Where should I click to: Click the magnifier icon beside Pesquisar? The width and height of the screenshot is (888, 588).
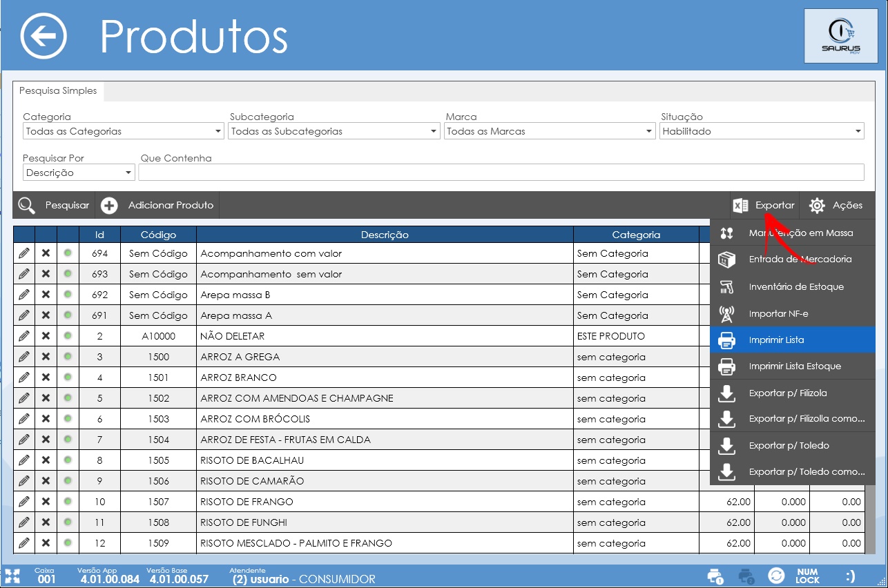click(x=27, y=205)
